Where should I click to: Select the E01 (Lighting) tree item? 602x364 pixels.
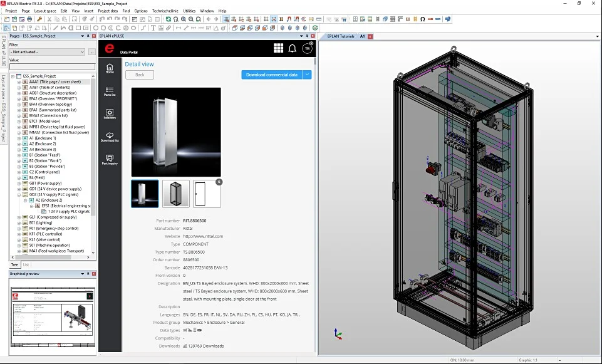40,222
